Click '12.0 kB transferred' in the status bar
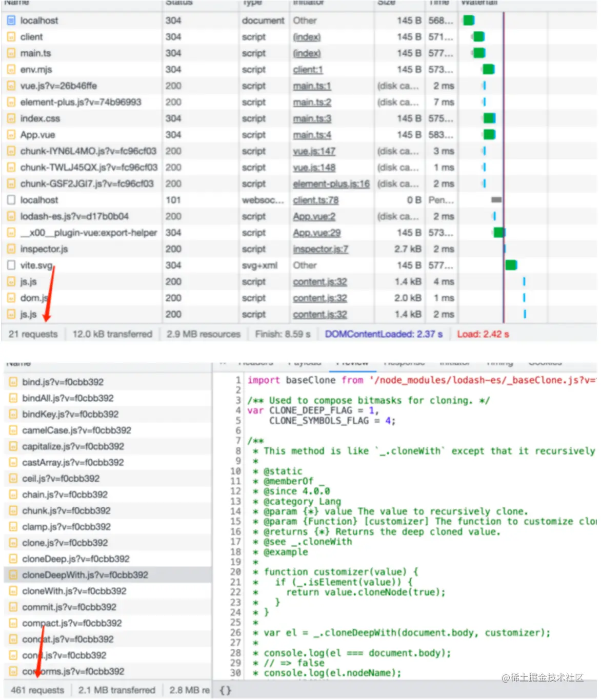 [x=112, y=334]
